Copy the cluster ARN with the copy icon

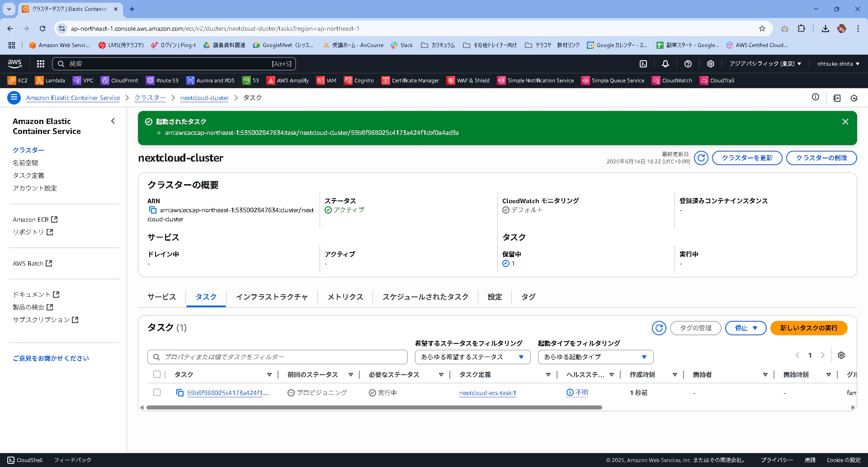coord(153,210)
